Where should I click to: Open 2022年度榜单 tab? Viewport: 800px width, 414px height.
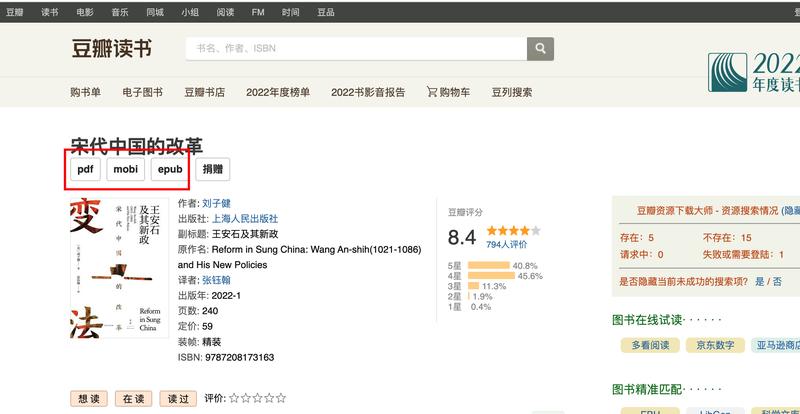278,92
